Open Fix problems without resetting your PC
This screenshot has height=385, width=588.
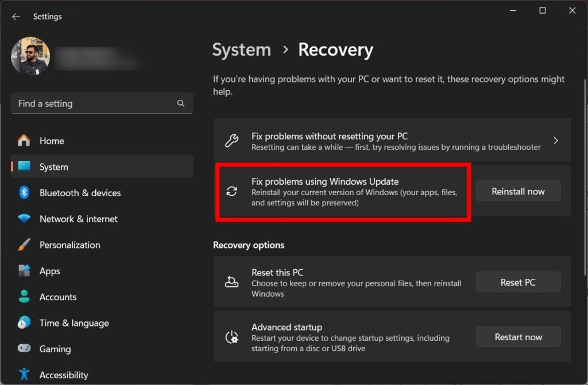[392, 141]
